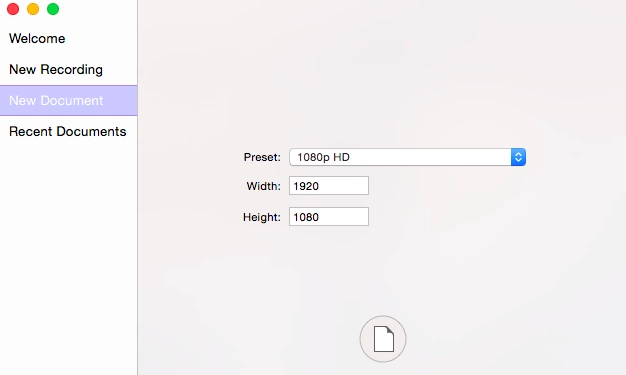
Task: Click the Height field containing 1080
Action: pyautogui.click(x=329, y=217)
